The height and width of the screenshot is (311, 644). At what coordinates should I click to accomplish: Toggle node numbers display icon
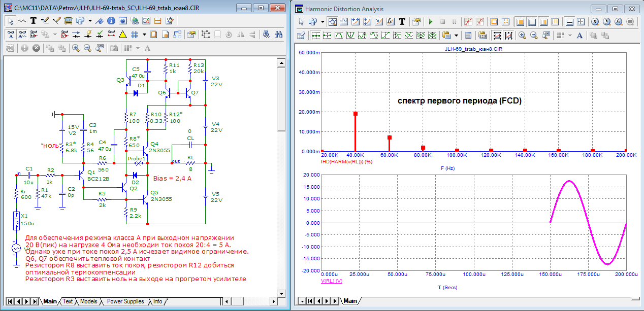pos(34,34)
